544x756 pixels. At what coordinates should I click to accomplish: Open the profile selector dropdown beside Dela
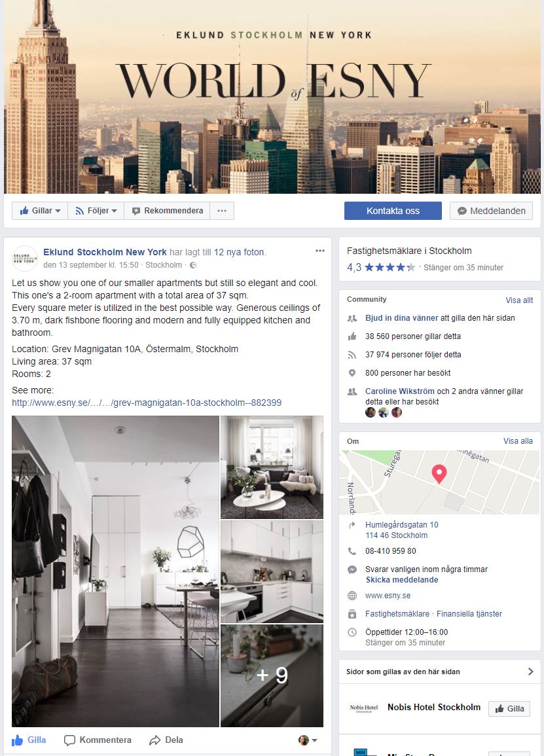pyautogui.click(x=308, y=740)
